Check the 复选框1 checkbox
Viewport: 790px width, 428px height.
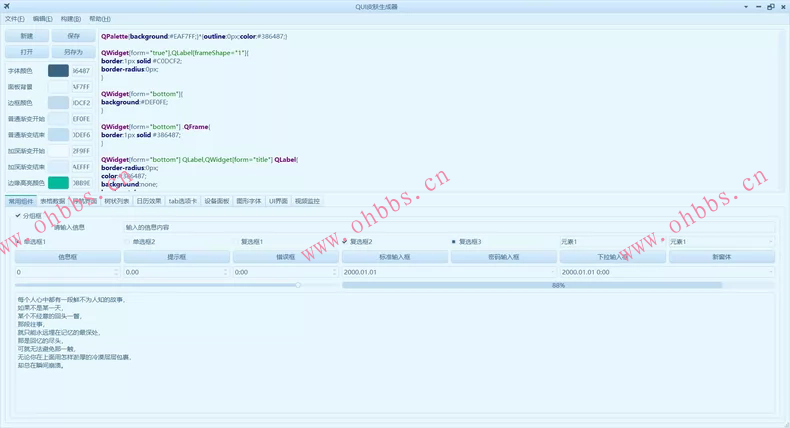[x=236, y=242]
